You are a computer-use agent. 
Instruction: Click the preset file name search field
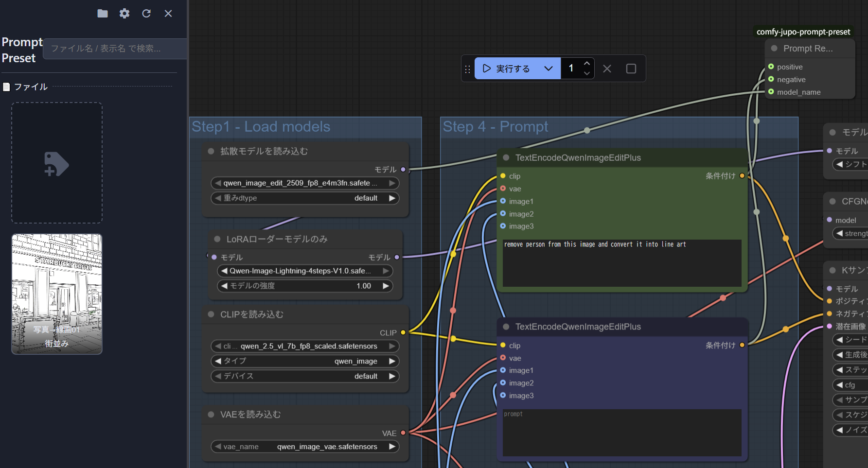pyautogui.click(x=116, y=49)
